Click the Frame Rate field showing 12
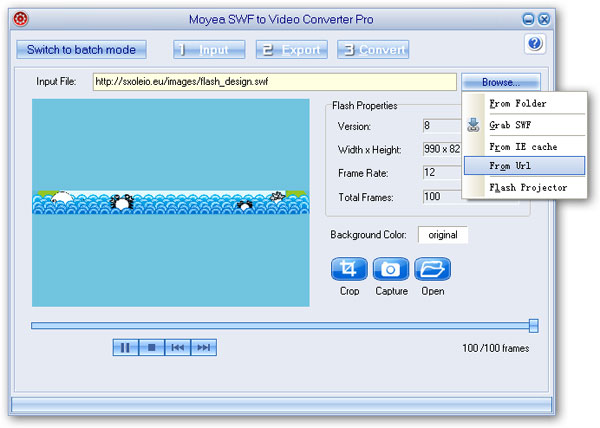This screenshot has height=428, width=600. coord(442,173)
